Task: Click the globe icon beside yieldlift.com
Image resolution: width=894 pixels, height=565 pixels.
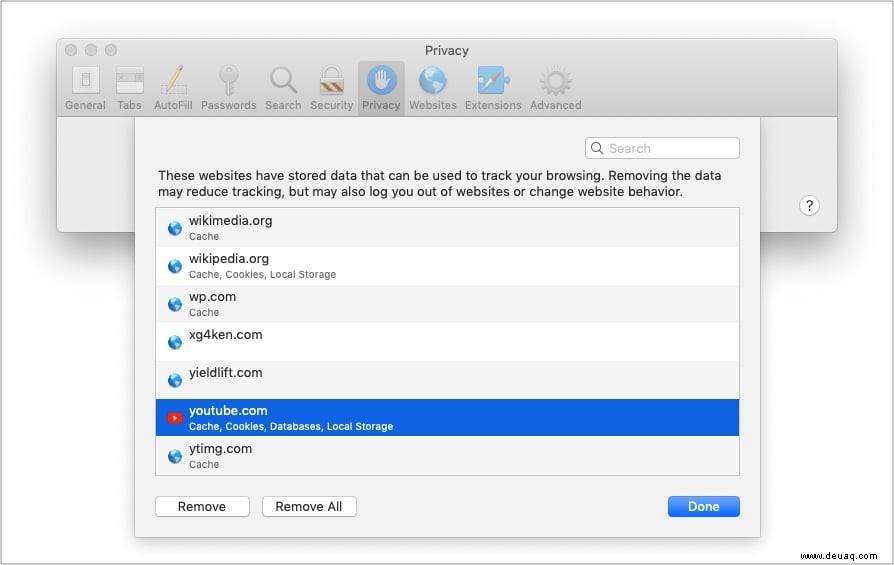Action: (174, 380)
